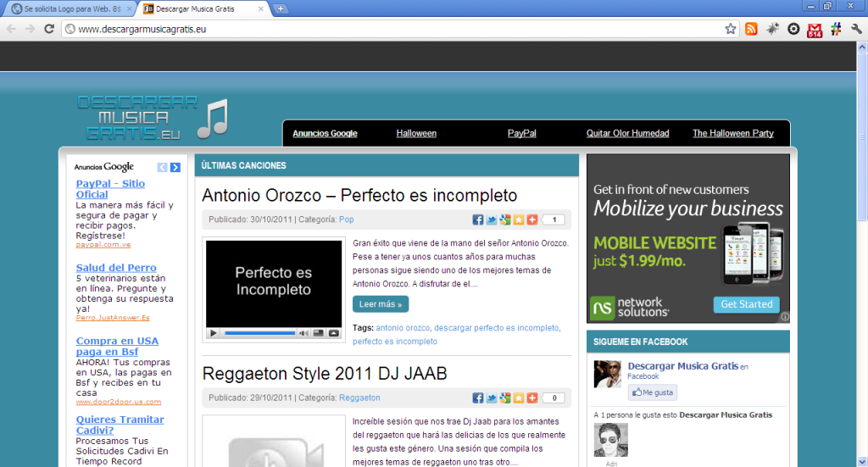
Task: Open the Gmail extension showing 514
Action: (x=815, y=30)
